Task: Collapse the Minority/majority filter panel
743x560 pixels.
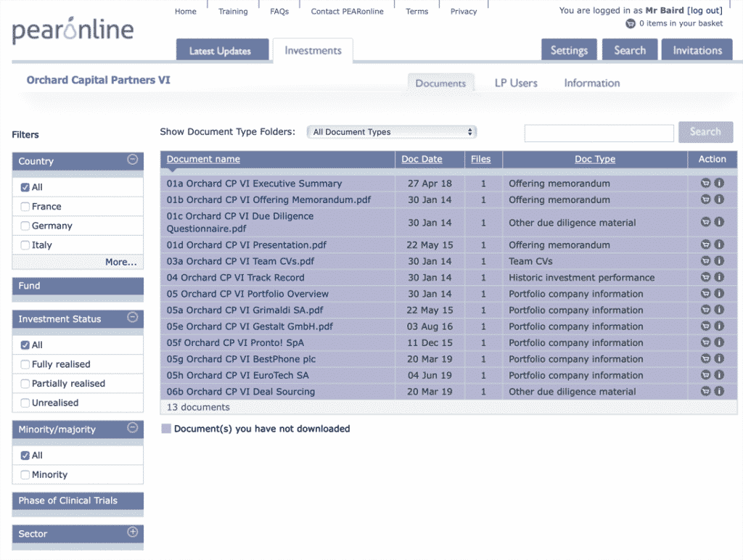Action: pos(133,428)
